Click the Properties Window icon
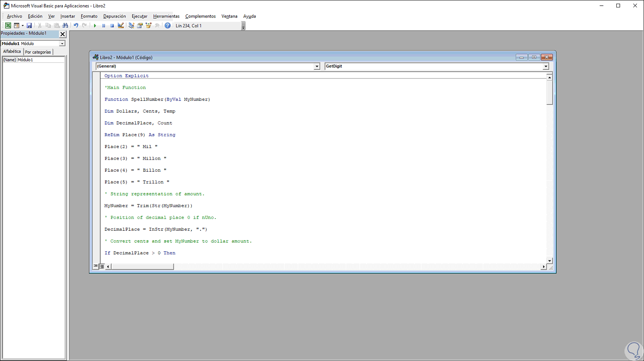Image resolution: width=644 pixels, height=361 pixels. [140, 25]
